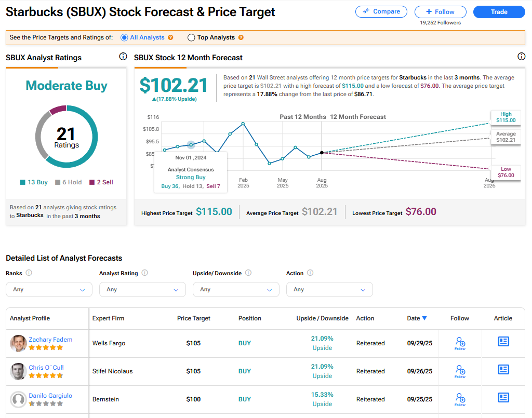Screen dimensions: 532x418
Task: Click info icon next to Upside/Downside filter
Action: pyautogui.click(x=248, y=273)
